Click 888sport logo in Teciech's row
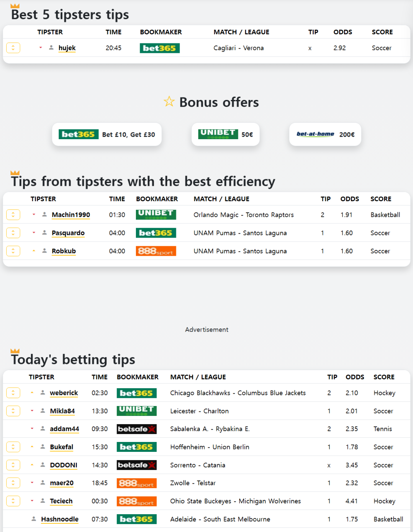This screenshot has width=413, height=532. click(x=137, y=501)
